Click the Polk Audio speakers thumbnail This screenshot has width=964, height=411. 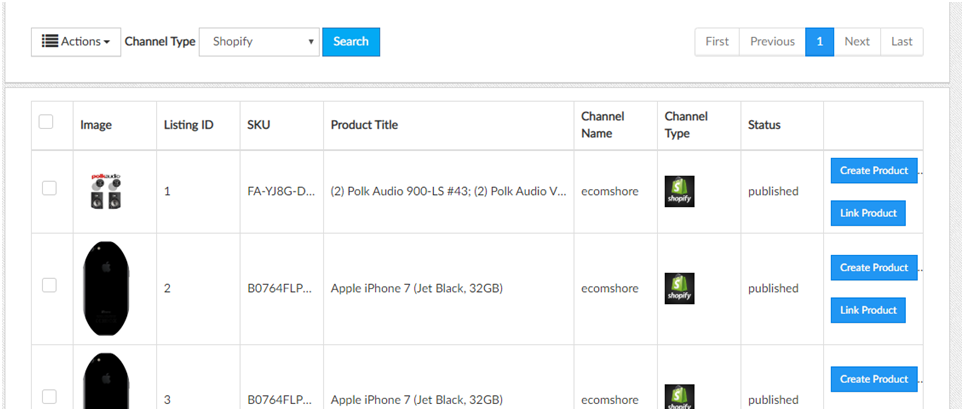(105, 191)
